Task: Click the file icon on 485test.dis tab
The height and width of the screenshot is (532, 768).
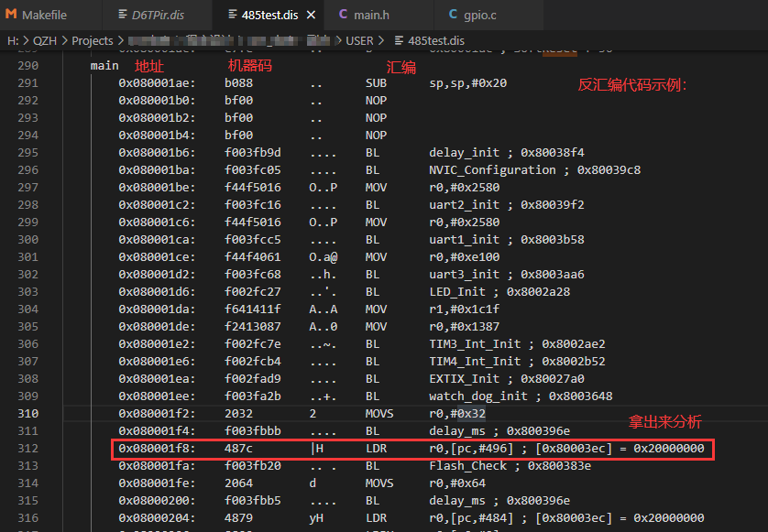Action: pos(233,15)
